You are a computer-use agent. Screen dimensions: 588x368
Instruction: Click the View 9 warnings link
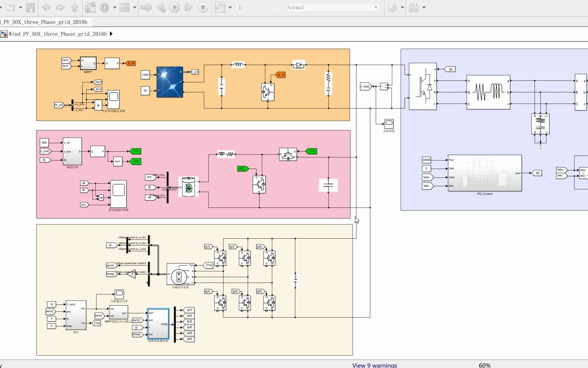click(375, 365)
